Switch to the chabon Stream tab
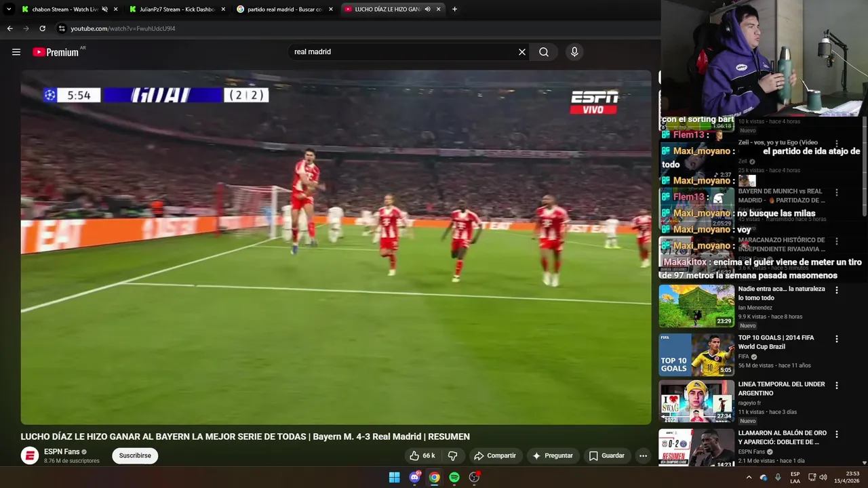868x488 pixels. [60, 9]
